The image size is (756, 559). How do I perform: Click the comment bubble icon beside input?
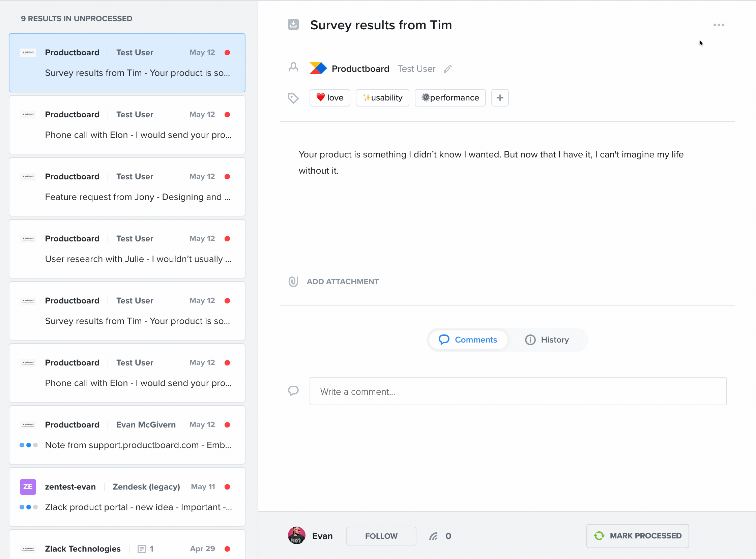point(293,391)
